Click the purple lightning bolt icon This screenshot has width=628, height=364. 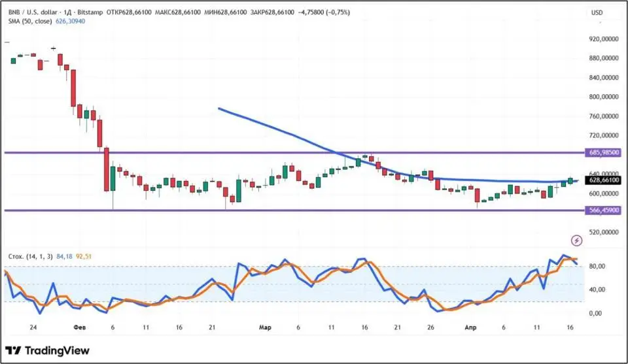(x=576, y=240)
